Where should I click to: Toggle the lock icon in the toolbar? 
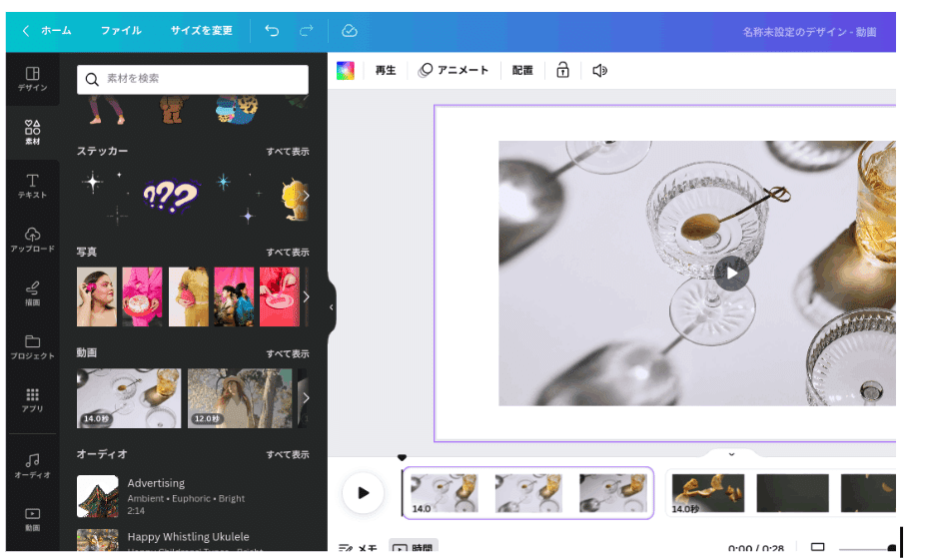(562, 70)
